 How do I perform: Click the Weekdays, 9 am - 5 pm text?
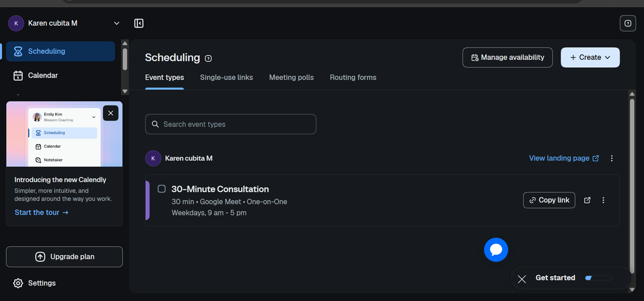209,213
